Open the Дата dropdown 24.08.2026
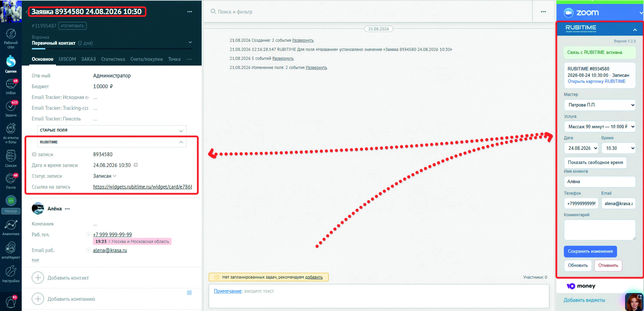The width and height of the screenshot is (644, 311). [581, 148]
